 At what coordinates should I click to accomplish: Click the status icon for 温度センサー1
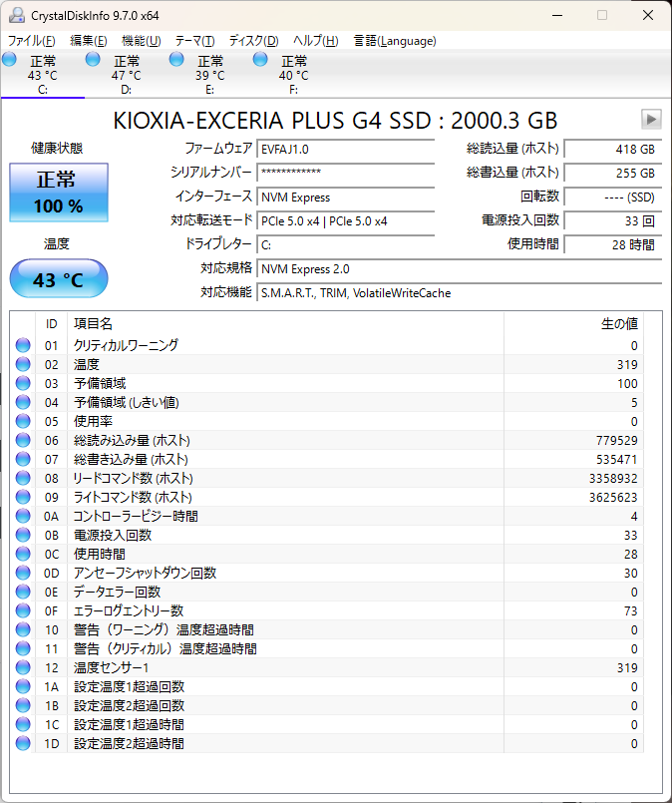point(23,667)
